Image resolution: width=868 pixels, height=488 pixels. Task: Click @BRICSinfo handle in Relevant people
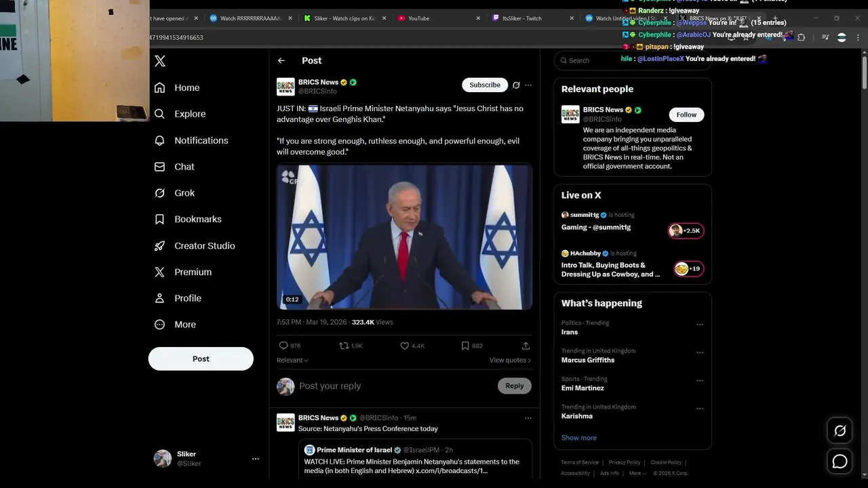coord(602,119)
